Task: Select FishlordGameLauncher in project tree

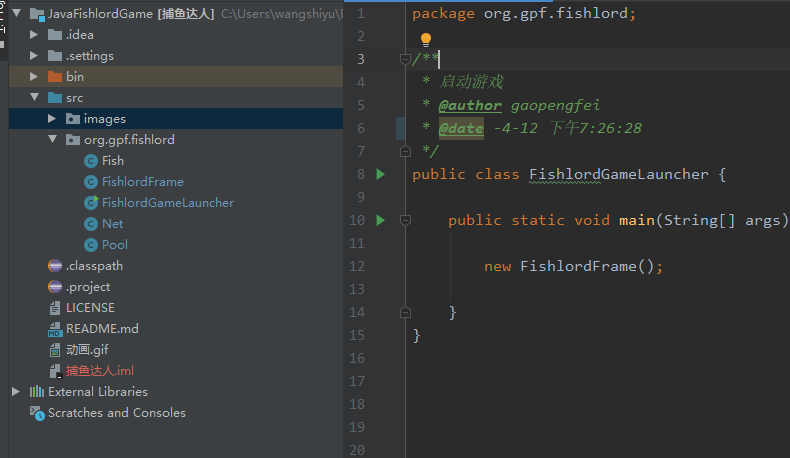Action: pos(168,203)
